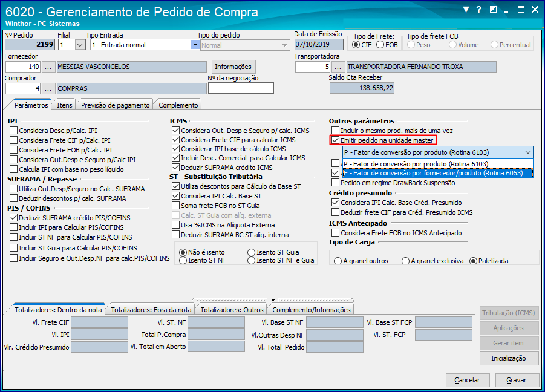Image resolution: width=545 pixels, height=392 pixels.
Task: Open help question mark icon
Action: [479, 10]
